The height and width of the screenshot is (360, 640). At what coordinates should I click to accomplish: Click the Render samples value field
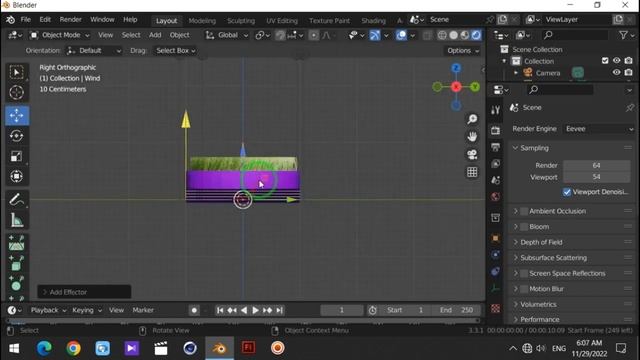pos(596,165)
